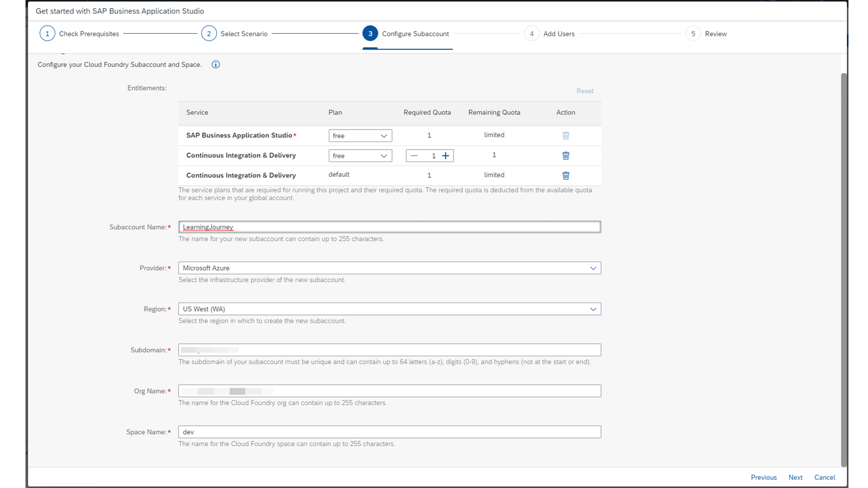Click the Required Quota column header
Screen dimensions: 868x488
coord(427,113)
